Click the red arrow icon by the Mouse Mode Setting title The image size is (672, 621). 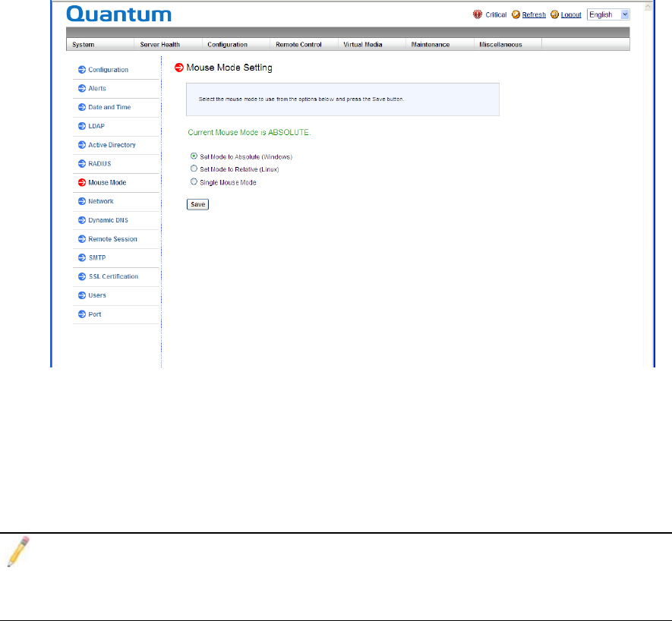coord(179,68)
